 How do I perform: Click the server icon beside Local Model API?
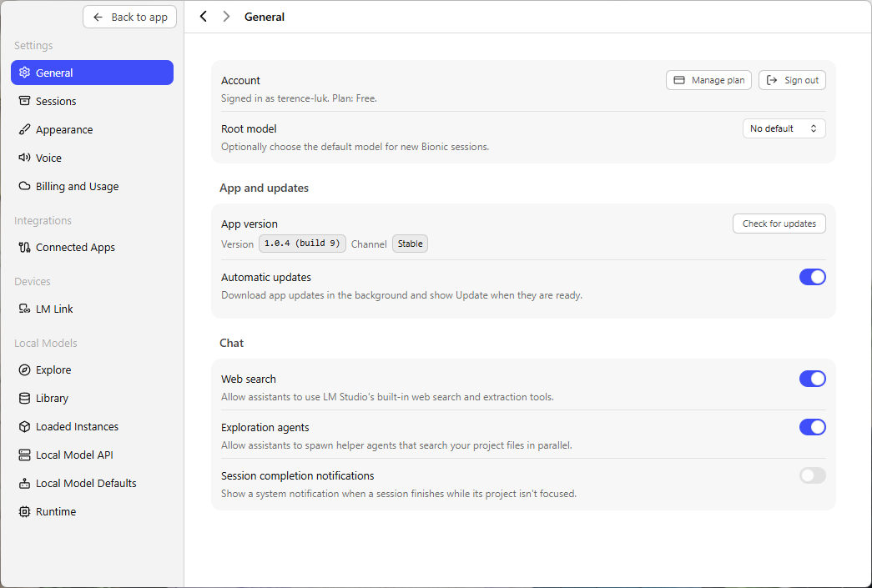coord(24,455)
